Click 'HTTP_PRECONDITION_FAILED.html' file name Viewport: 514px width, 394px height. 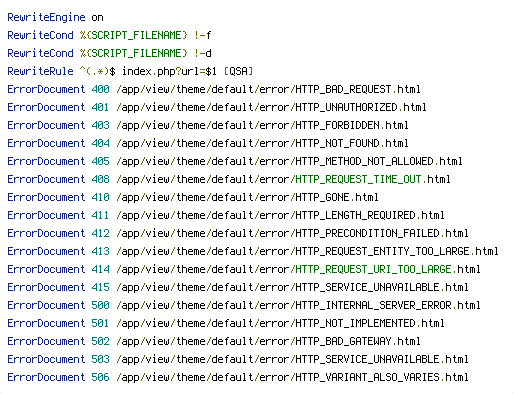(382, 233)
